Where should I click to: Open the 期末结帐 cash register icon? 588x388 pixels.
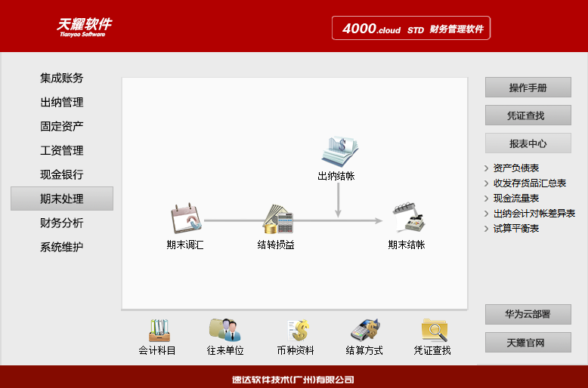click(409, 218)
